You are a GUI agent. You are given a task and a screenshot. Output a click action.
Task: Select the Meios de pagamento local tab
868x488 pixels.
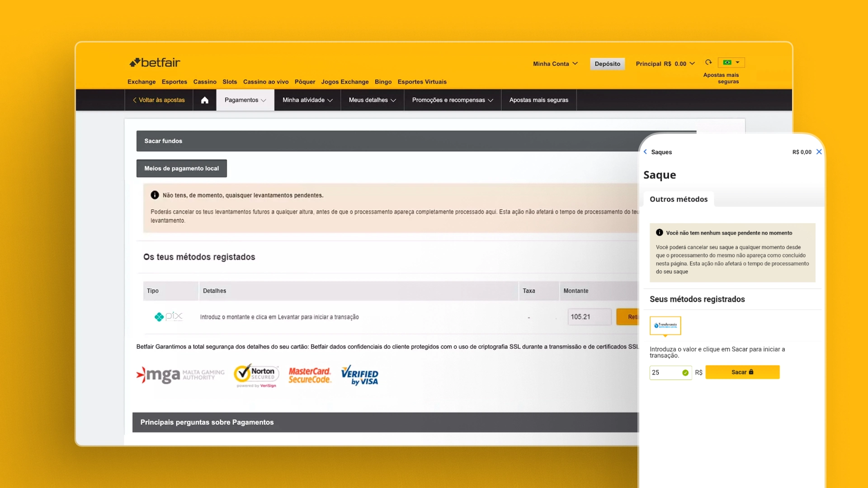pyautogui.click(x=181, y=168)
